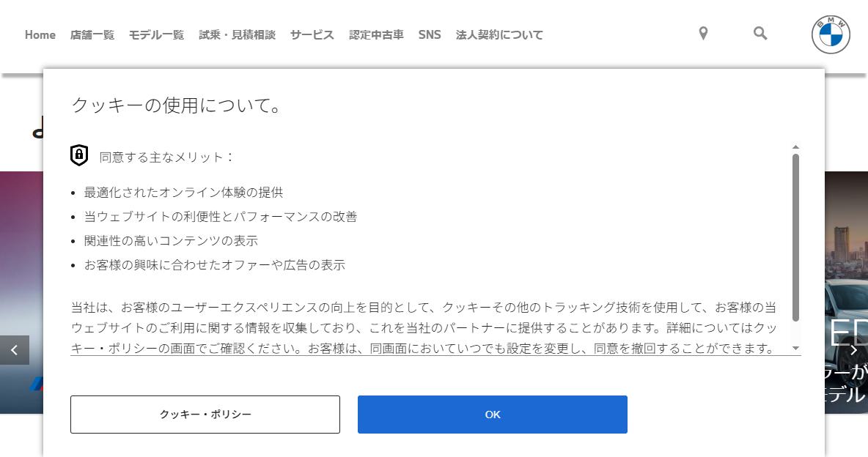
Task: Click scrollbar up arrow in cookie text
Action: coord(795,147)
